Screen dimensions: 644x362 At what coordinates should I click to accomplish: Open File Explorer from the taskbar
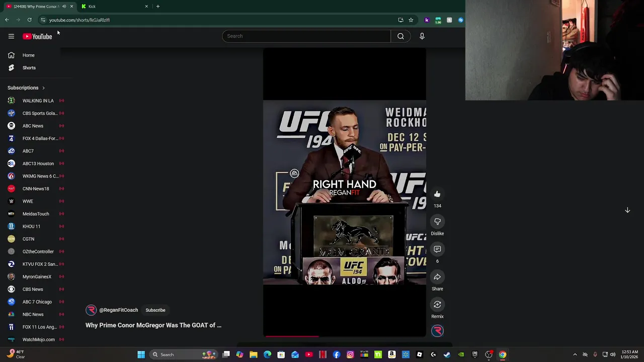[254, 354]
